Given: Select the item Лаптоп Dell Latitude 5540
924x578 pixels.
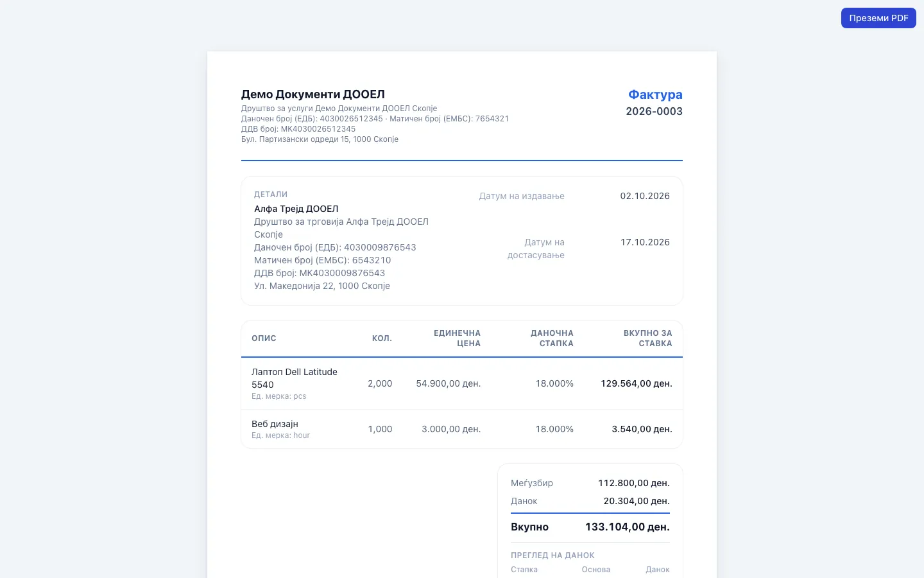Looking at the screenshot, I should 295,378.
